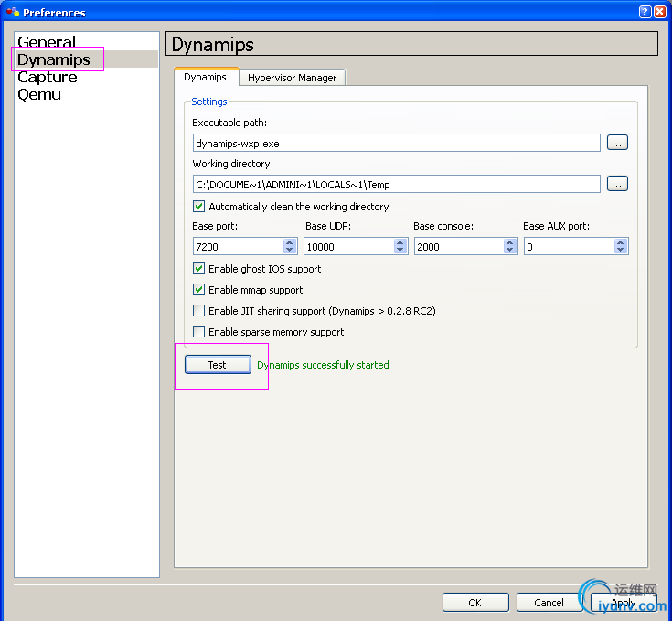This screenshot has height=621, width=672.
Task: Increase the Base console value
Action: coord(509,242)
